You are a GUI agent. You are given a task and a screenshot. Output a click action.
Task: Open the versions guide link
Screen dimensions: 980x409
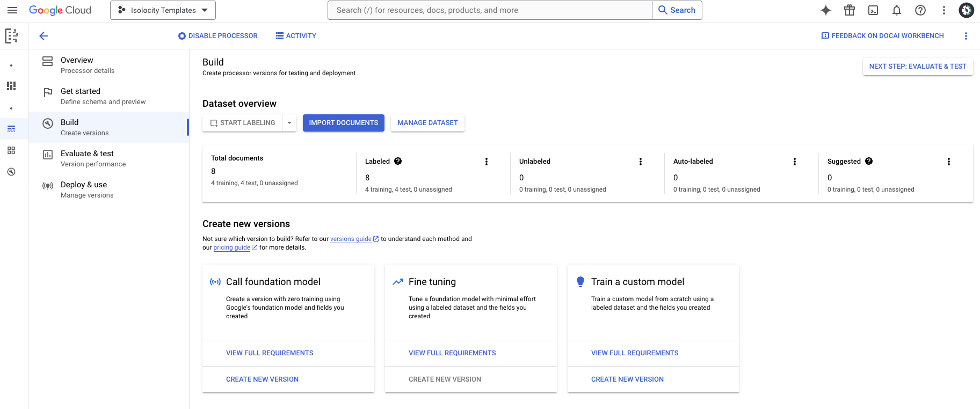351,239
